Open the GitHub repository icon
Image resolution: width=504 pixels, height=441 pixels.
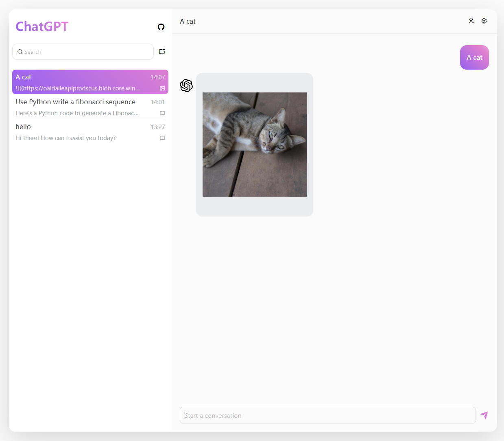coord(161,27)
